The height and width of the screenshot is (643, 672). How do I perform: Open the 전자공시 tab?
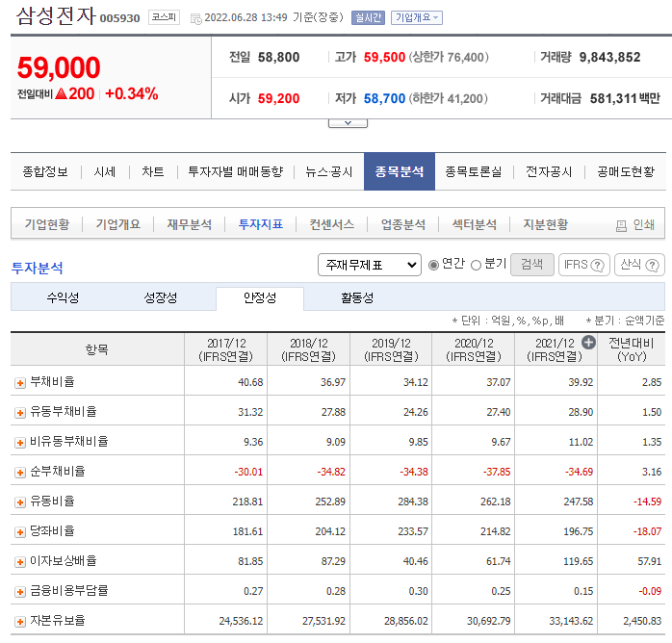549,171
